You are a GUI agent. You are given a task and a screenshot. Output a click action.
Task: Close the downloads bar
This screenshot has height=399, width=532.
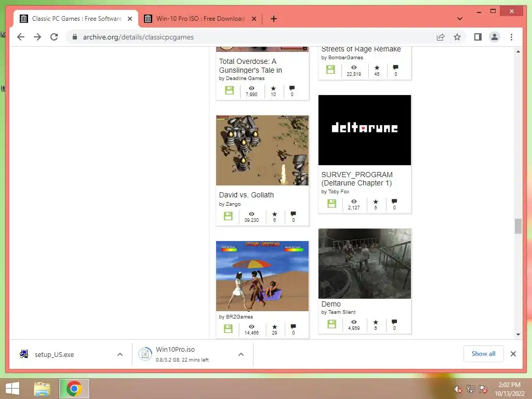click(513, 354)
